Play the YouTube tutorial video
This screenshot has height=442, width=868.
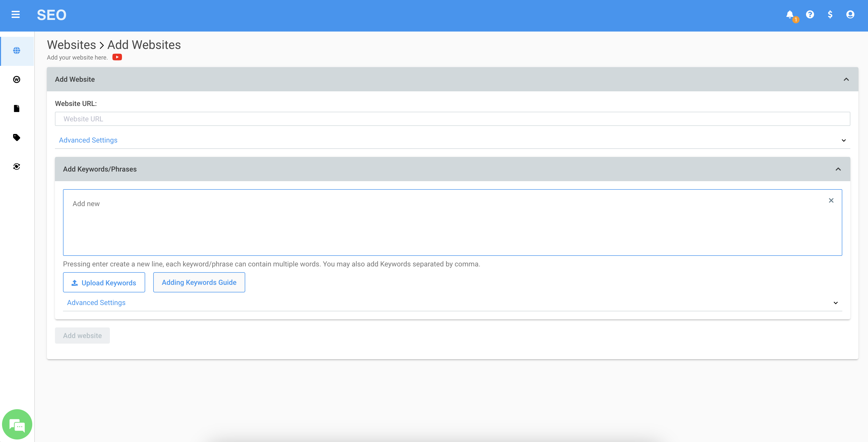[x=117, y=57]
